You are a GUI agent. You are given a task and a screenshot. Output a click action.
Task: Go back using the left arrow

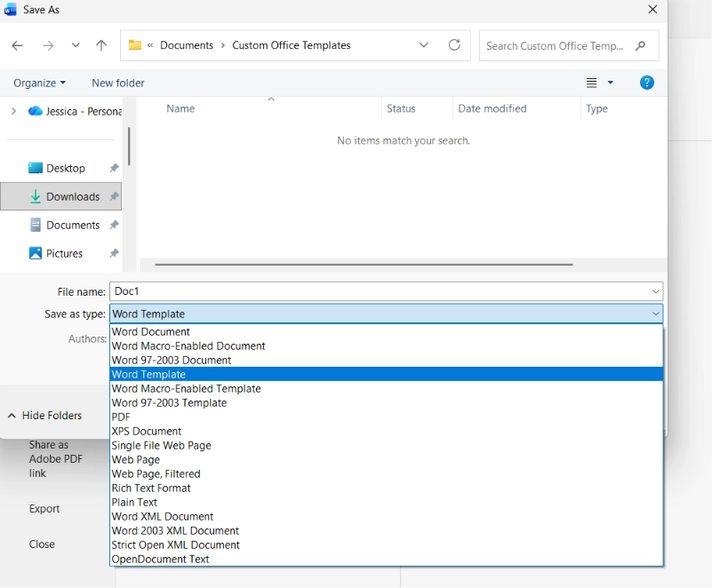(17, 45)
